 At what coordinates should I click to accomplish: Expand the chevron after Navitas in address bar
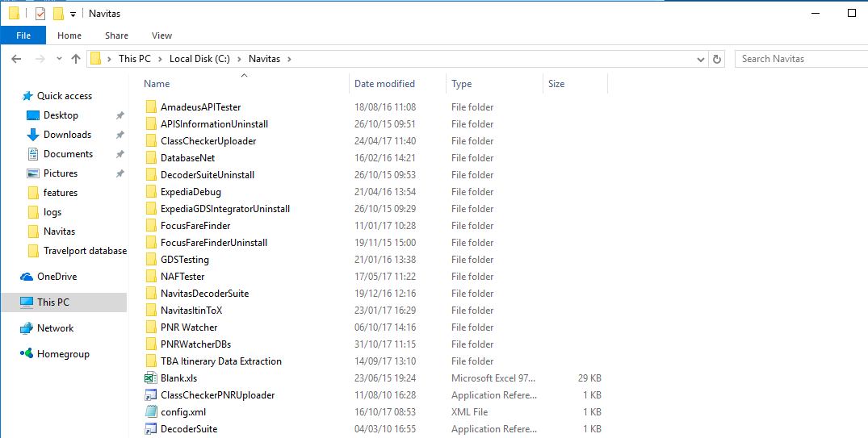coord(289,59)
